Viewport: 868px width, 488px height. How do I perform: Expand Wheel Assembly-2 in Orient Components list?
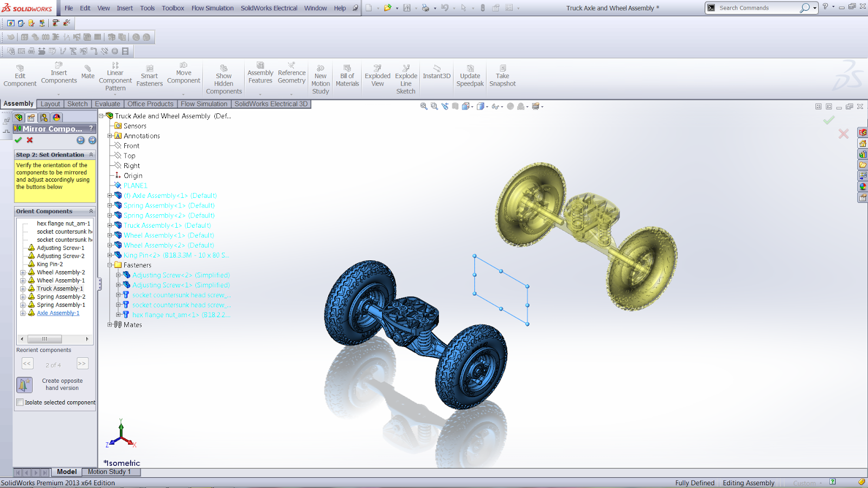(x=23, y=272)
